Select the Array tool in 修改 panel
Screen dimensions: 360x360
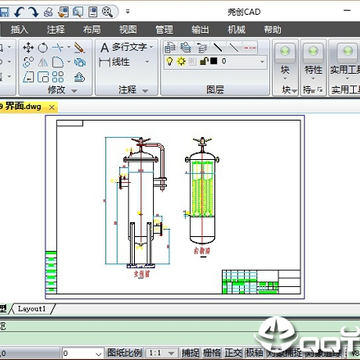coord(58,77)
